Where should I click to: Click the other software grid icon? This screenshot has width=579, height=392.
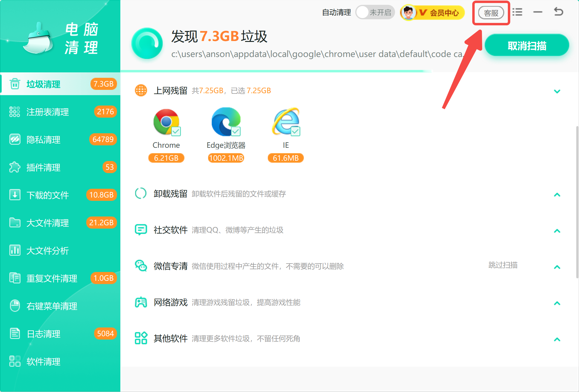point(141,338)
